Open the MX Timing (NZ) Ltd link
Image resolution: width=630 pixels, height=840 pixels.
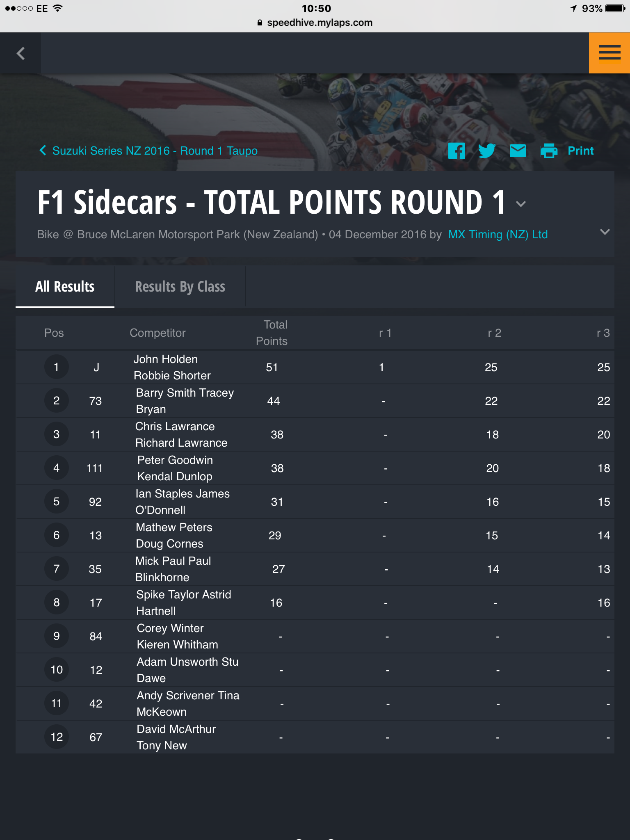498,234
